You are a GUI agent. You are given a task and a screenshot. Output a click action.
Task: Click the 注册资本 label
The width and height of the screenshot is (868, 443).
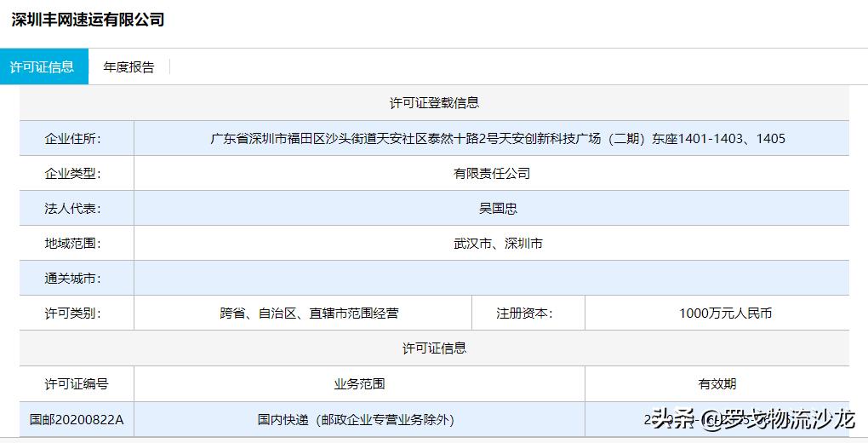524,314
